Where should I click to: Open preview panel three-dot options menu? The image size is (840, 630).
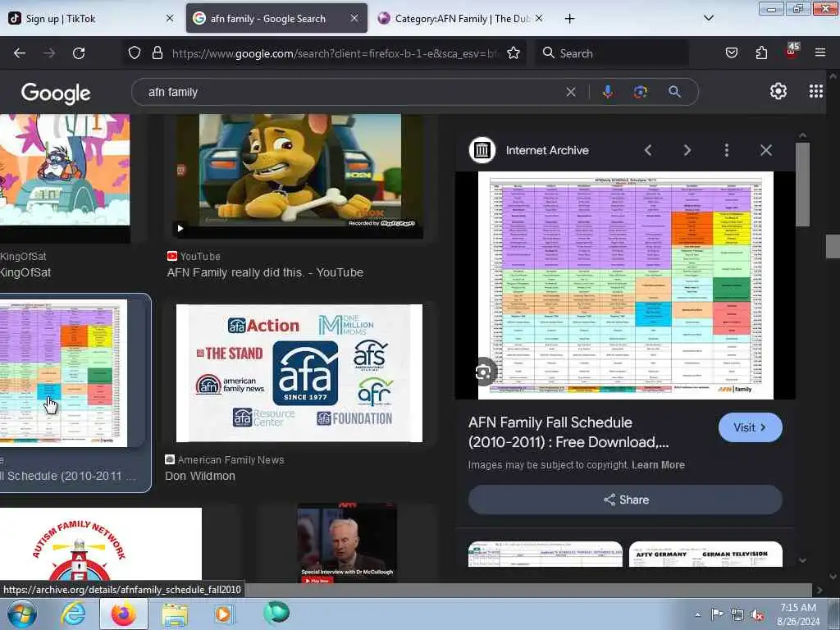727,151
